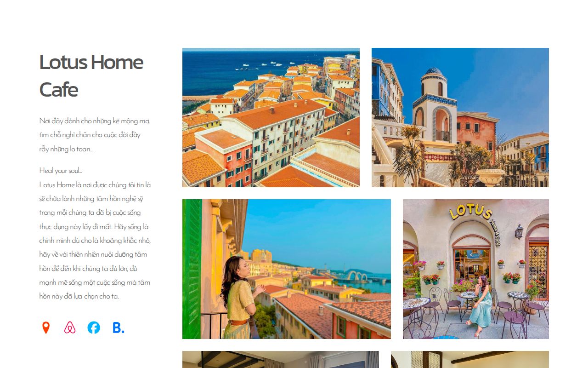Open the Booking.com B. icon
Image resolution: width=588 pixels, height=368 pixels.
118,328
